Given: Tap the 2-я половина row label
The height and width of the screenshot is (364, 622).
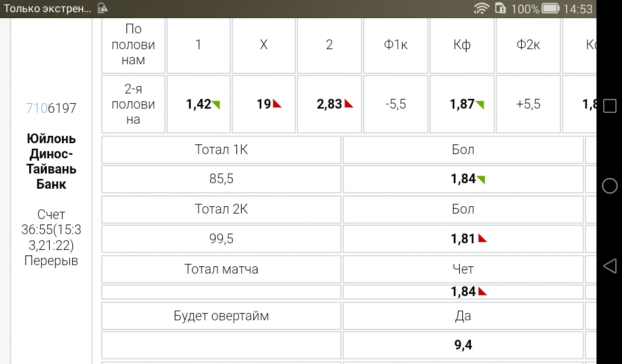Looking at the screenshot, I should (x=133, y=104).
